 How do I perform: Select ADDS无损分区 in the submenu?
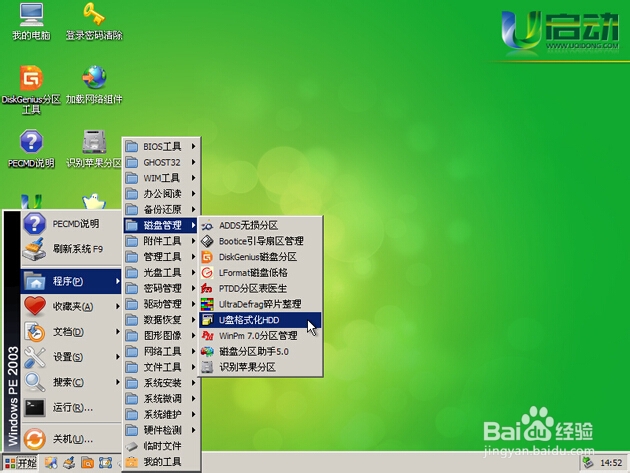[261, 225]
